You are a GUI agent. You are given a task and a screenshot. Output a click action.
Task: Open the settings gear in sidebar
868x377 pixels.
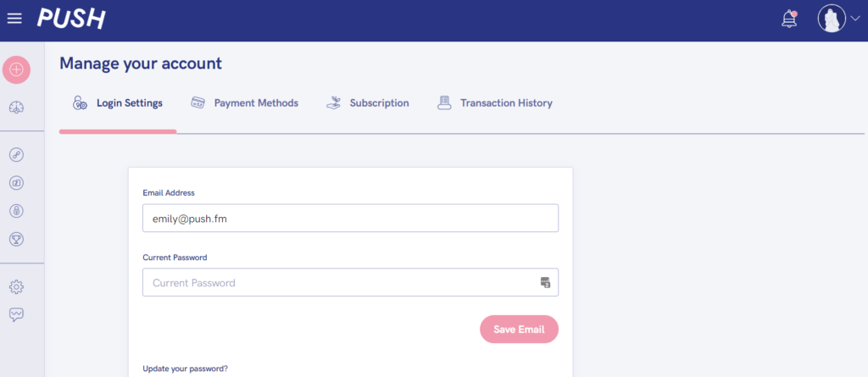[17, 286]
